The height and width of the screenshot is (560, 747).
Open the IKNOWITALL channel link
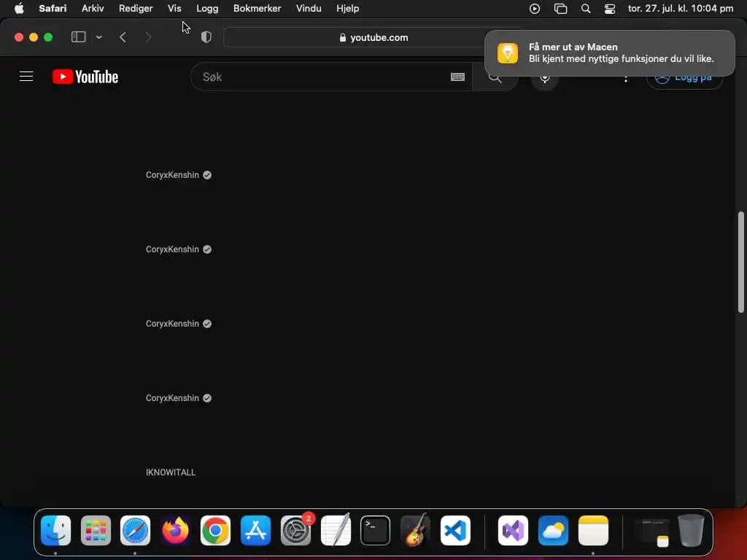[171, 472]
